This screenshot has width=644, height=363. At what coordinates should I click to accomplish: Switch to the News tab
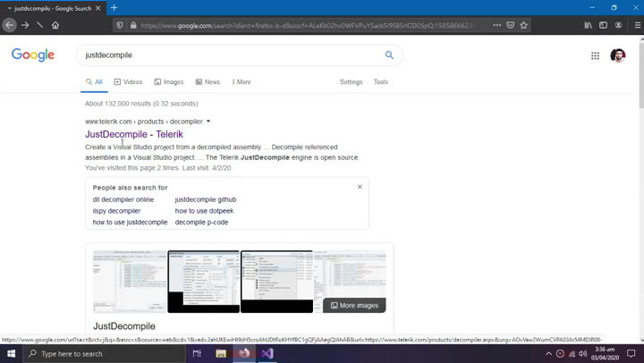(x=208, y=81)
